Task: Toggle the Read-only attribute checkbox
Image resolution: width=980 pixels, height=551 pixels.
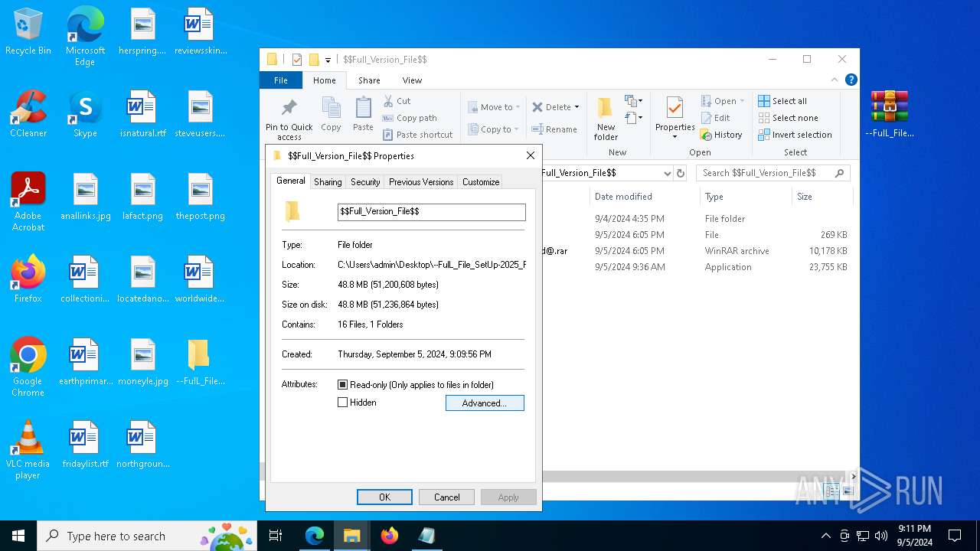Action: (x=343, y=385)
